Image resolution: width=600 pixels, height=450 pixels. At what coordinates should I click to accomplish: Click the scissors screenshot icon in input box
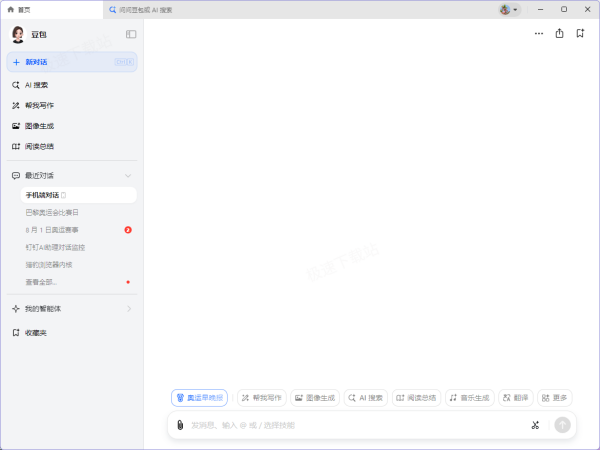[x=535, y=425]
